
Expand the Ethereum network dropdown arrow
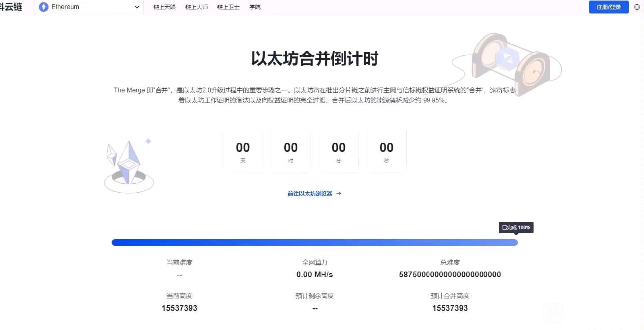137,7
